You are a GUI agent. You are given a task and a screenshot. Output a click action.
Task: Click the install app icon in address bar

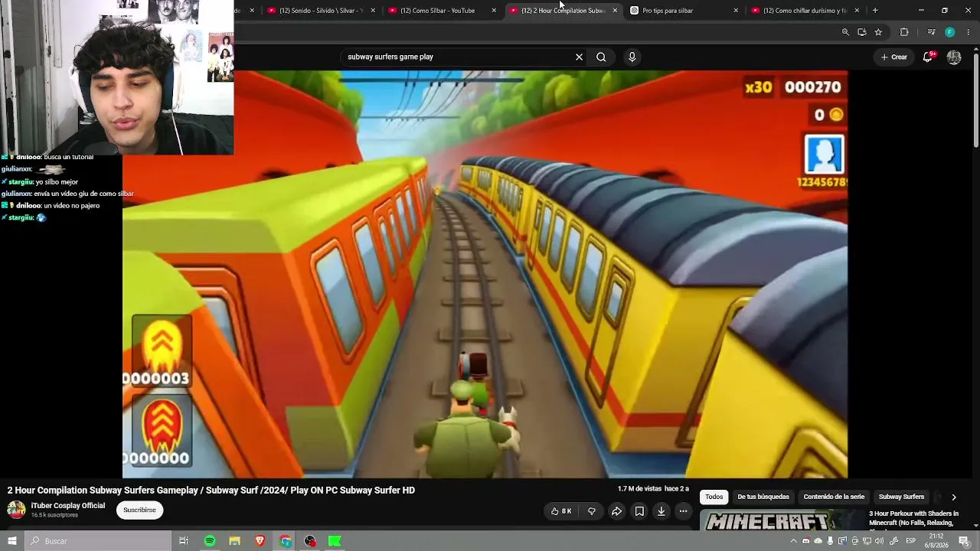click(862, 32)
